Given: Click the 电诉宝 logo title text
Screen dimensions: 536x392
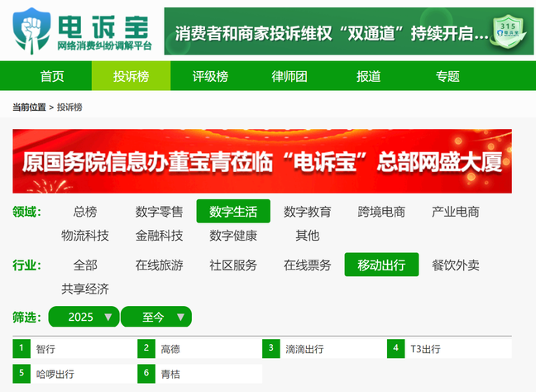Looking at the screenshot, I should 103,27.
